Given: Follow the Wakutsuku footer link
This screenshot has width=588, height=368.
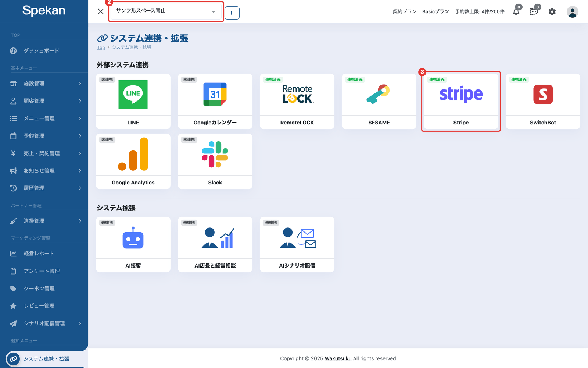Looking at the screenshot, I should pyautogui.click(x=338, y=358).
